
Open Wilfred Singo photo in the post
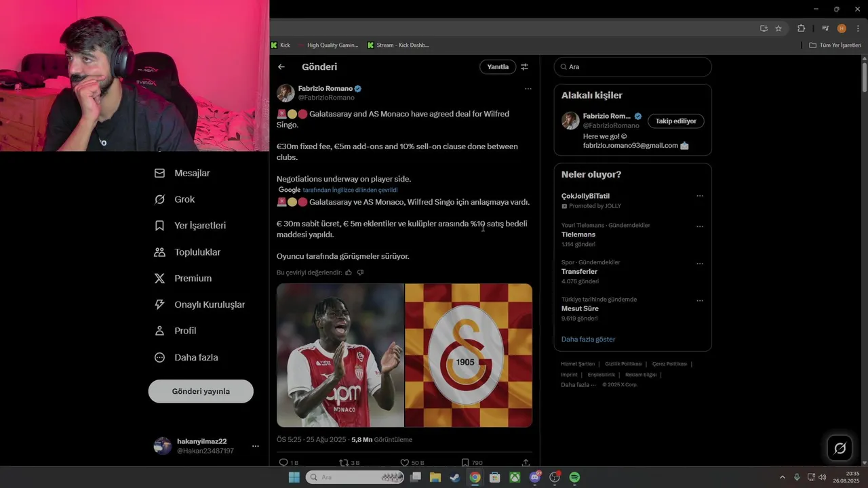click(x=340, y=355)
